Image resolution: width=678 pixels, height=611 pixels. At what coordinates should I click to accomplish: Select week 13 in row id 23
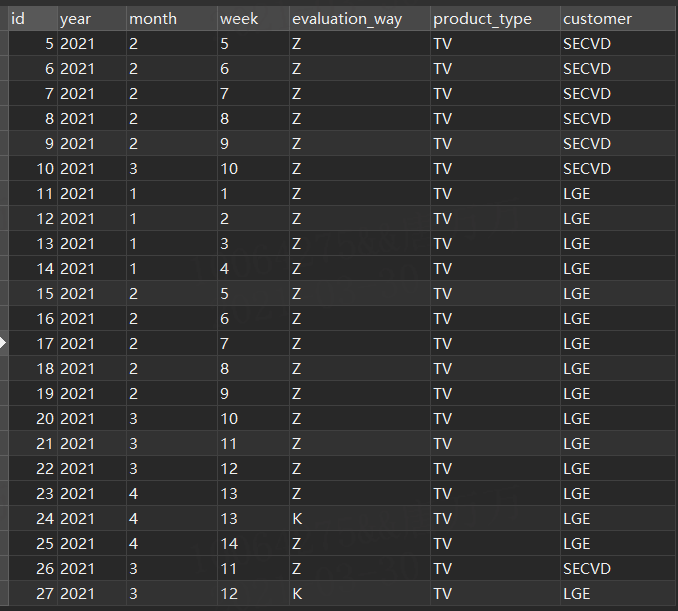[253, 493]
